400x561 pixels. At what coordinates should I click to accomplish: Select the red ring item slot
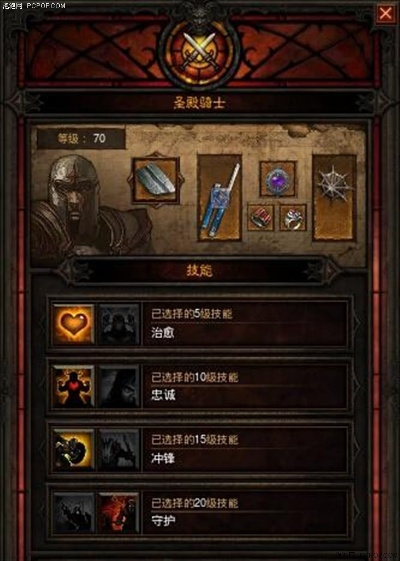click(261, 218)
